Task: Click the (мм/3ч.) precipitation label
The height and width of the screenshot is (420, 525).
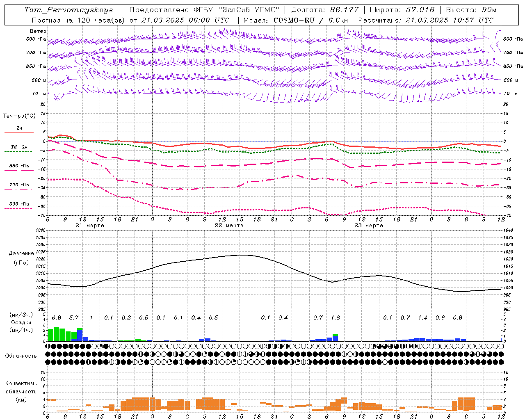Action: pos(21,315)
